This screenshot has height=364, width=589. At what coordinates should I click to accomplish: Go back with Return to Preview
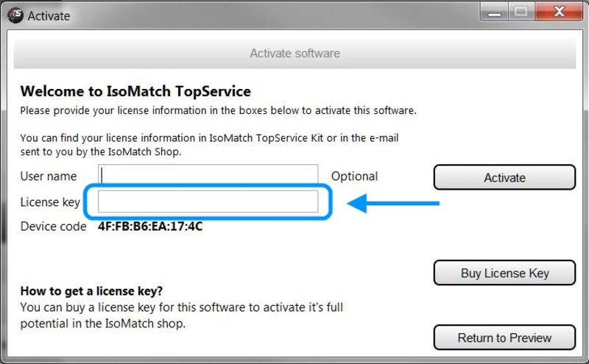click(504, 338)
